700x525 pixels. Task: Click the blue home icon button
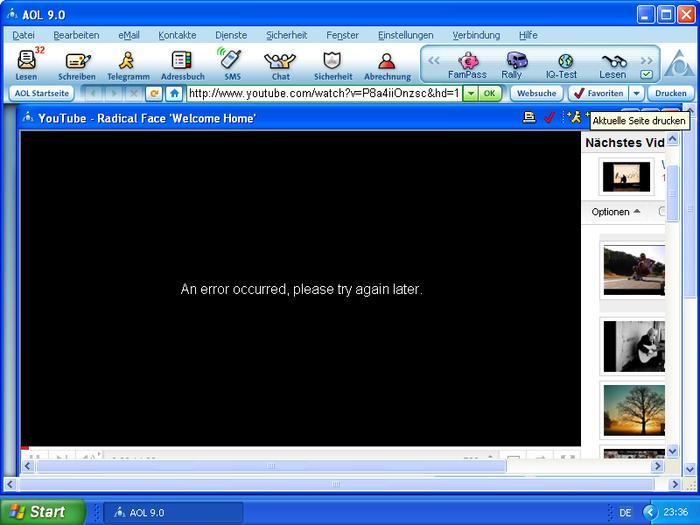point(174,93)
